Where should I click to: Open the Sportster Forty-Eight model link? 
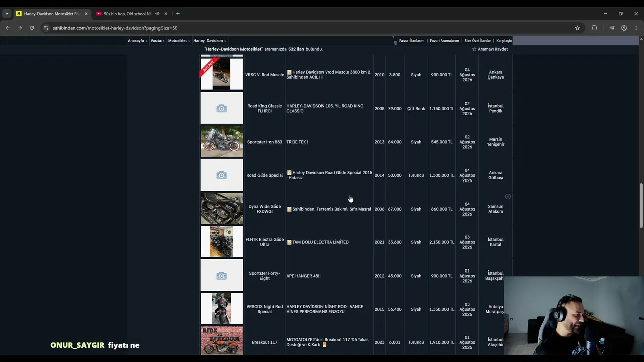click(265, 276)
